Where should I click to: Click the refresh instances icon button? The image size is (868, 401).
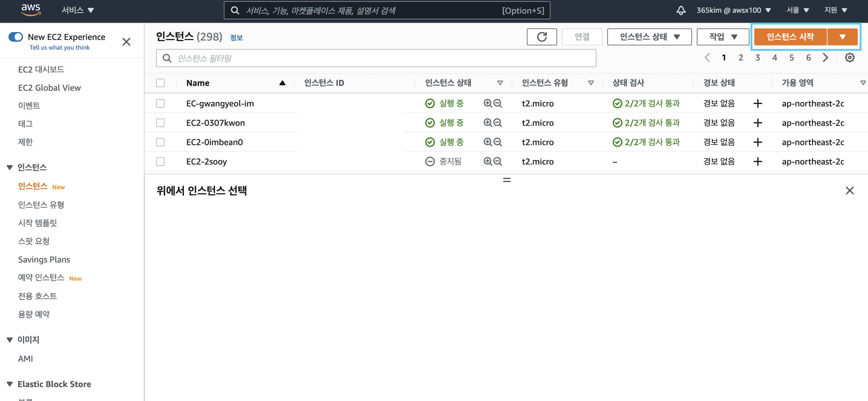coord(541,37)
